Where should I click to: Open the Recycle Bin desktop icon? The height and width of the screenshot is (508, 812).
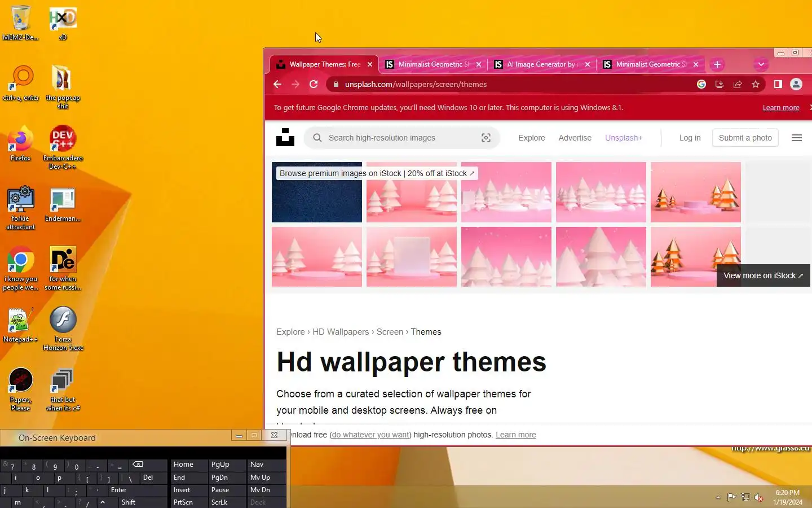click(x=21, y=23)
